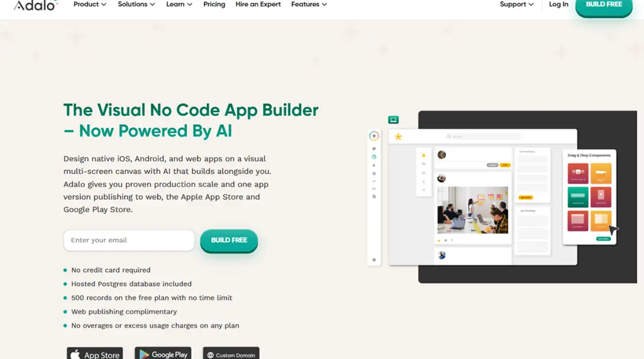This screenshot has width=644, height=359.
Task: Click the yellow asterisk logo in the mockup
Action: pyautogui.click(x=398, y=137)
